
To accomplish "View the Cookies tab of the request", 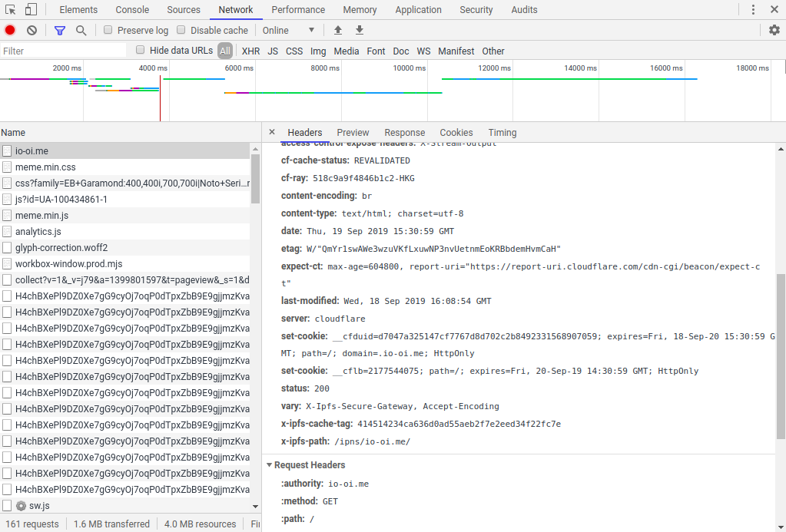I will point(456,132).
